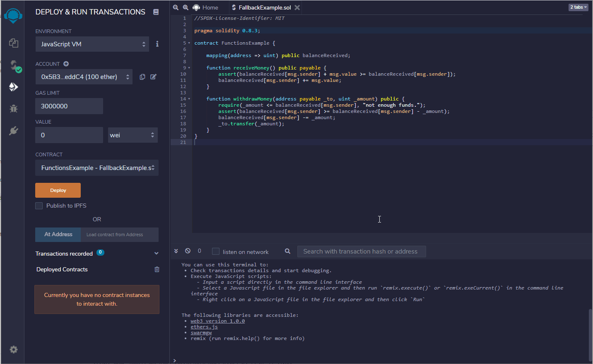Open the Remix home logo icon
The image size is (593, 364).
tap(13, 16)
